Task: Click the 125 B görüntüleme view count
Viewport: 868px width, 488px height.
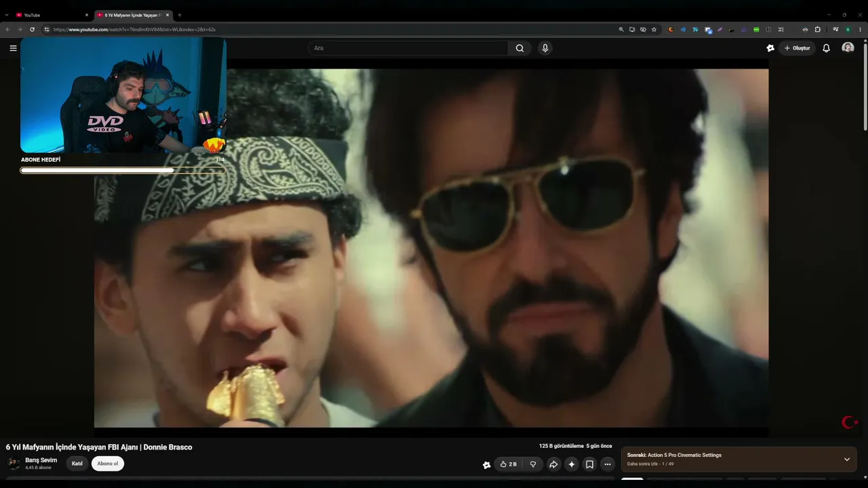Action: [561, 446]
